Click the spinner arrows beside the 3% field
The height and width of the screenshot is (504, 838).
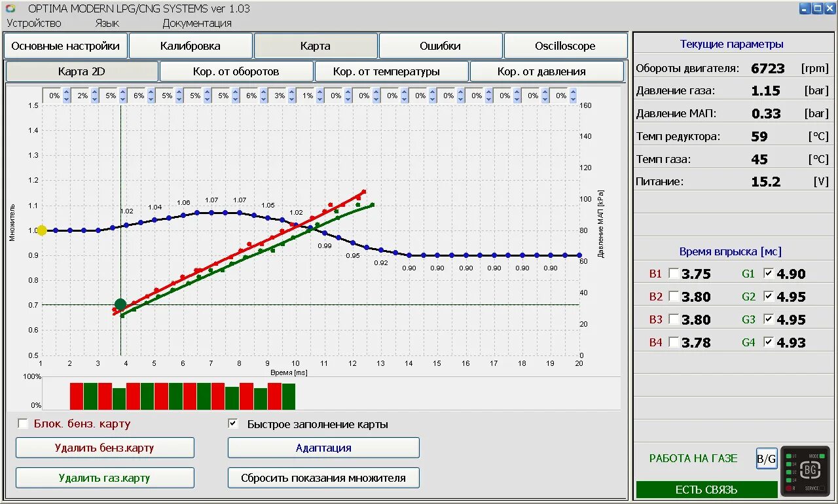click(x=292, y=96)
